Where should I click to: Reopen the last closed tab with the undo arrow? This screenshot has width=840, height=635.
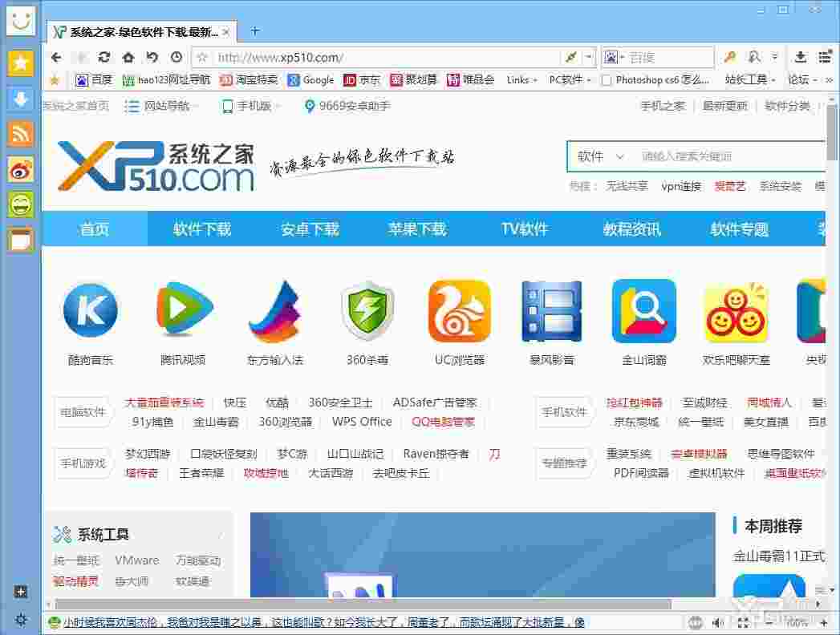(x=152, y=57)
